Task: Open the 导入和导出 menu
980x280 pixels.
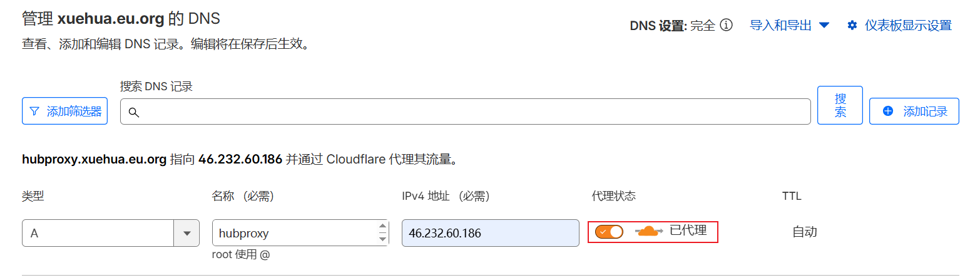Action: (780, 26)
